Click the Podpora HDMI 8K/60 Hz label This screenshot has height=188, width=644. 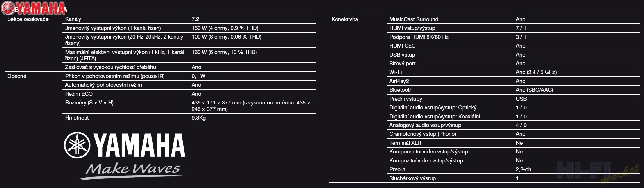point(419,37)
